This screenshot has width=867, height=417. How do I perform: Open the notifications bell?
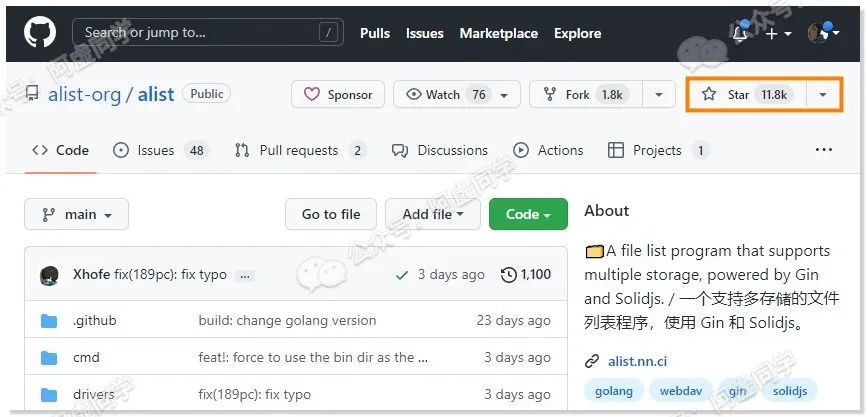[740, 33]
